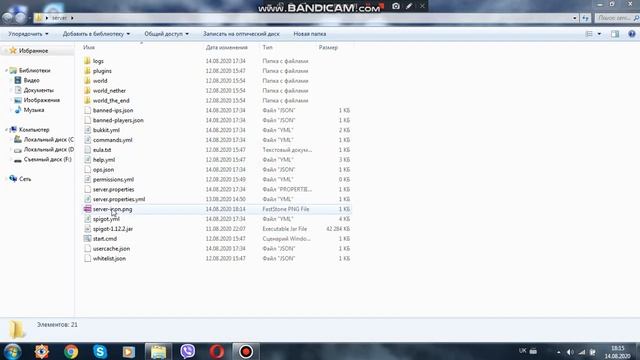Select file name banned-ips.json

tap(113, 110)
